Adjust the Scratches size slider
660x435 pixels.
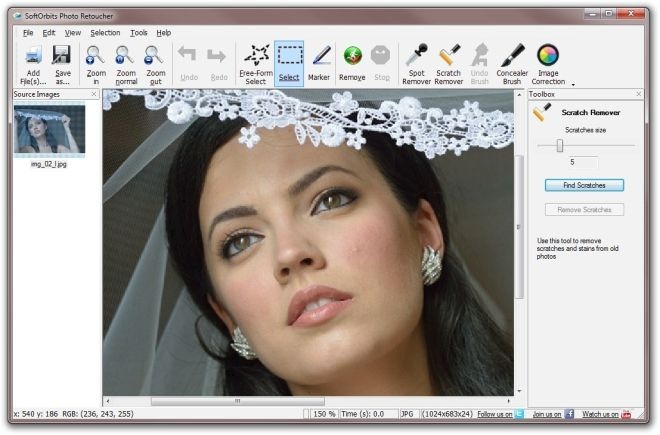coord(559,146)
